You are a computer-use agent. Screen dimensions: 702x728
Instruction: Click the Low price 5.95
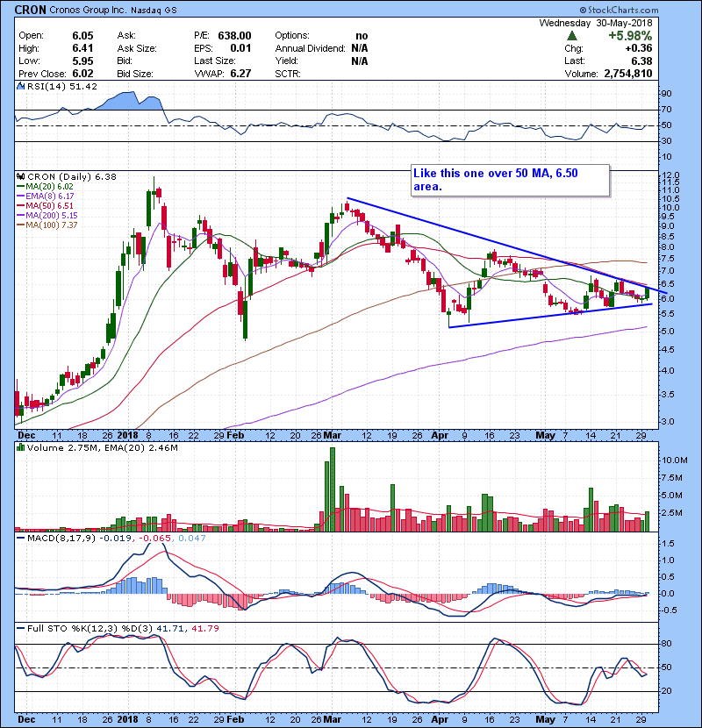(82, 61)
